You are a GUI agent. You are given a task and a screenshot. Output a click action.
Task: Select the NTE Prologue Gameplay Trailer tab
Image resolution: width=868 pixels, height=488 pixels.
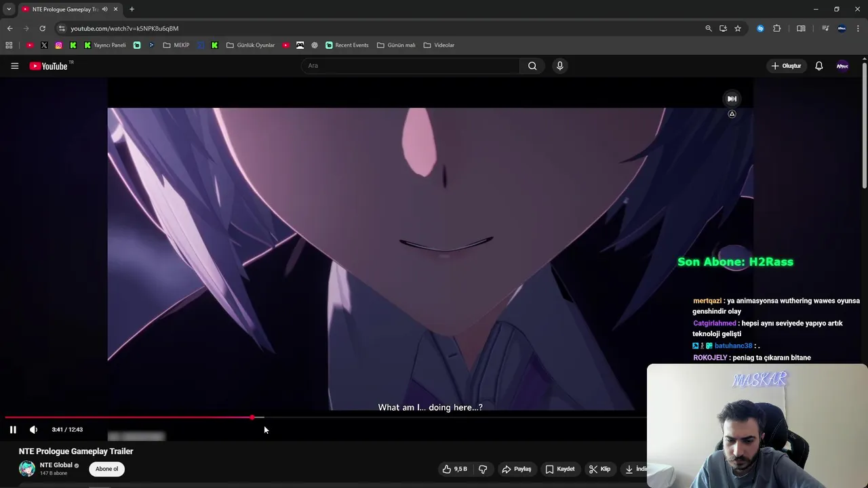65,9
